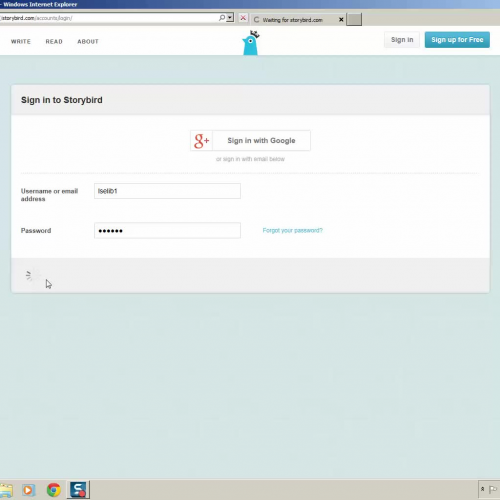Expand address bar dropdown arrow
Viewport: 500px width, 500px height.
pos(230,18)
